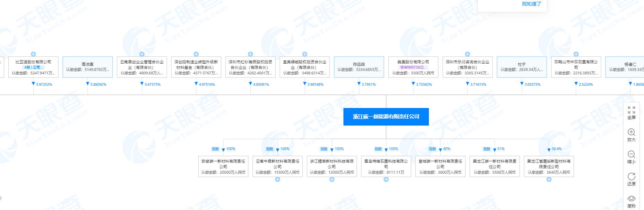Open subsidiary 云南中晟新材料有限责任公司

[x=278, y=166]
